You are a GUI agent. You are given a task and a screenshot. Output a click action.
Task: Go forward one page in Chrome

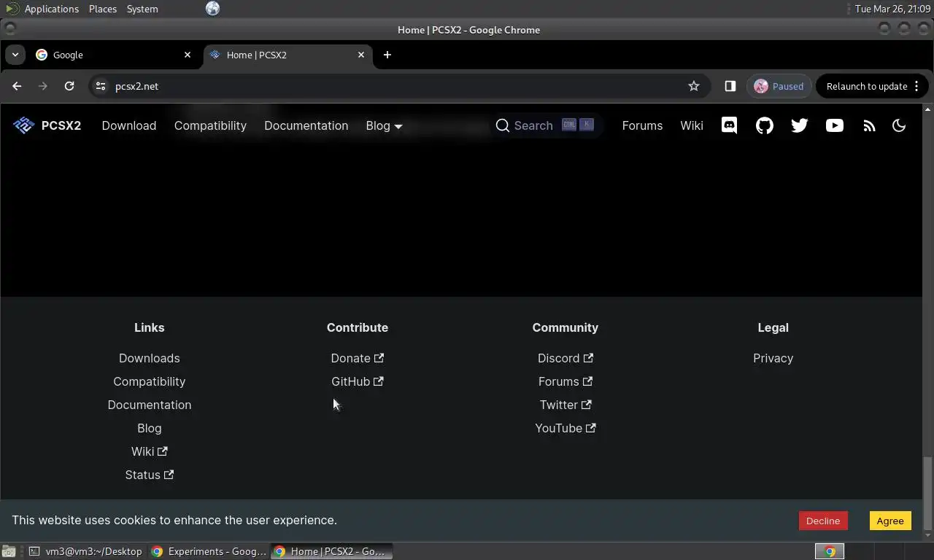coord(43,86)
